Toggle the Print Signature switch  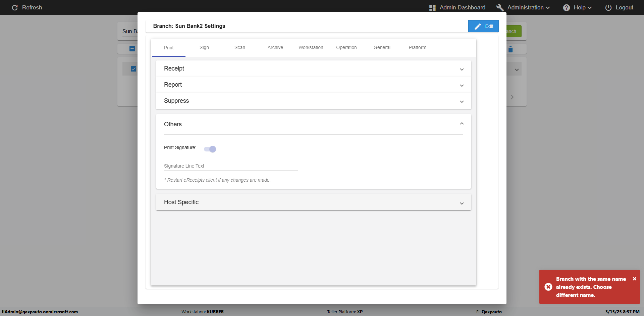click(x=210, y=149)
